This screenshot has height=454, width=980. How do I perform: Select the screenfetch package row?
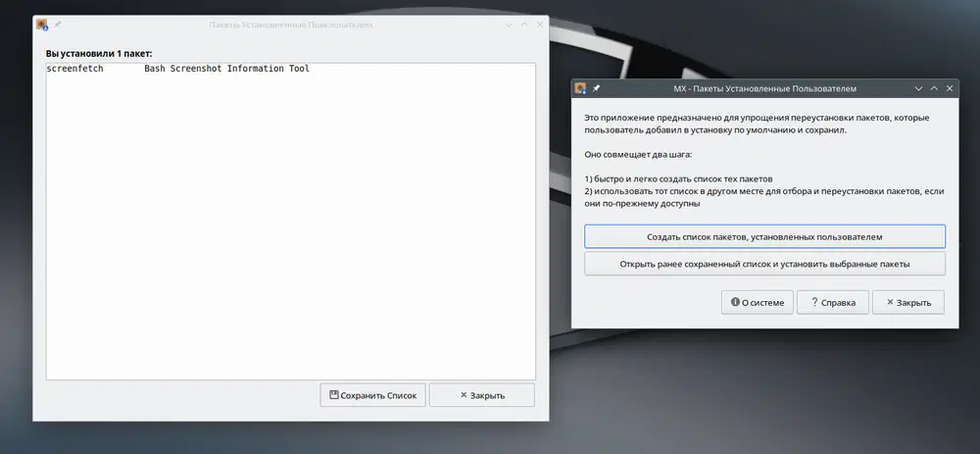291,69
